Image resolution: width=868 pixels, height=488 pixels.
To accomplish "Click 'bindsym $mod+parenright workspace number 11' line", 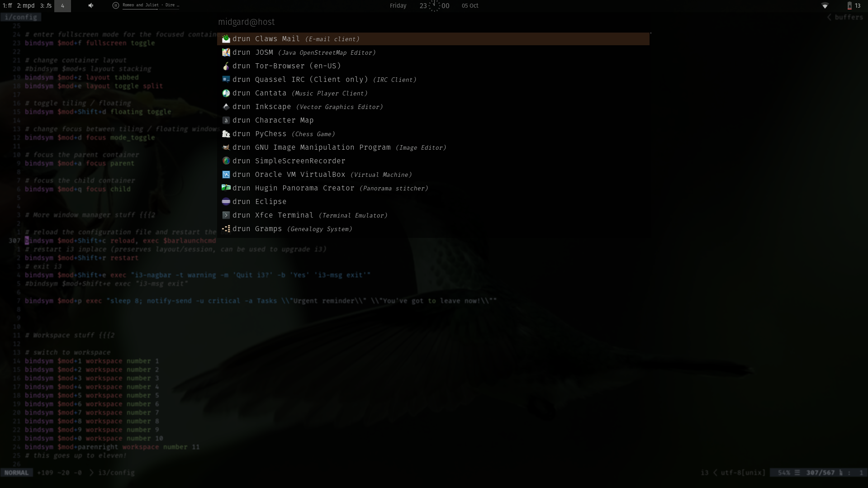I will pyautogui.click(x=112, y=447).
